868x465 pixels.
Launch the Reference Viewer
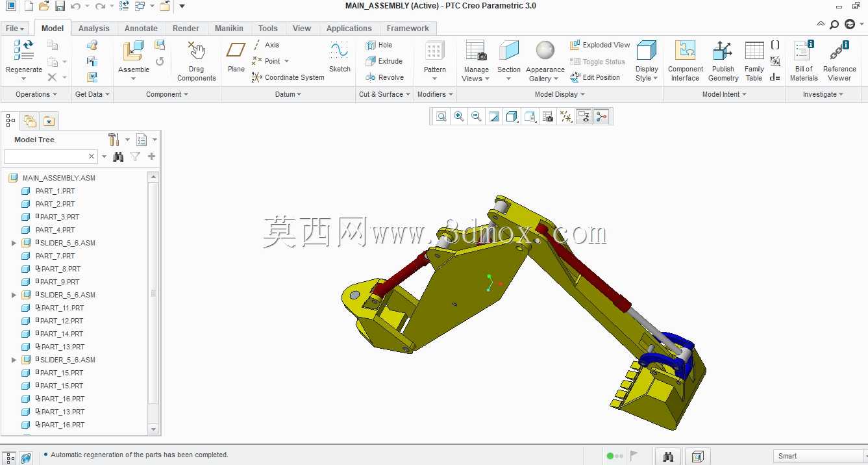coord(839,61)
